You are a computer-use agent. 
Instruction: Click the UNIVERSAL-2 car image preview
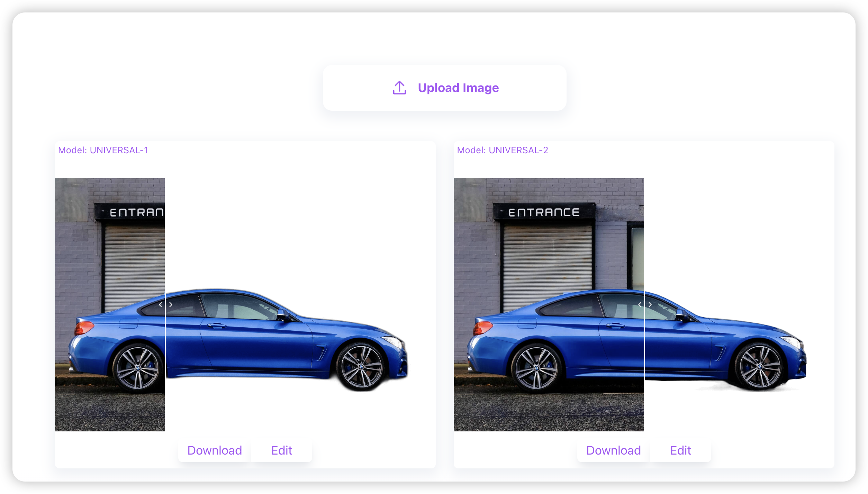click(644, 304)
